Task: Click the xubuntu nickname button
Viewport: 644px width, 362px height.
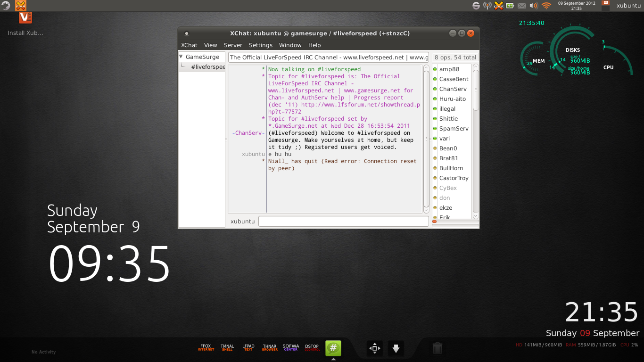Action: click(x=243, y=222)
